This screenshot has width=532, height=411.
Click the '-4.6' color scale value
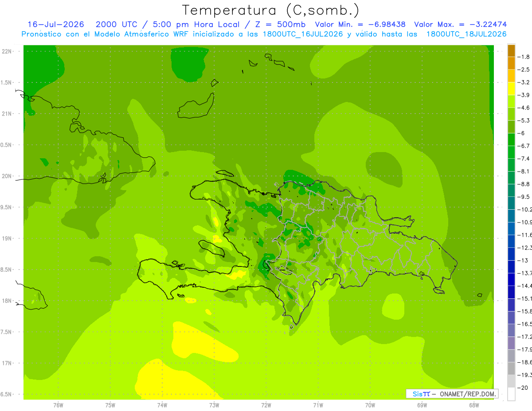524,108
